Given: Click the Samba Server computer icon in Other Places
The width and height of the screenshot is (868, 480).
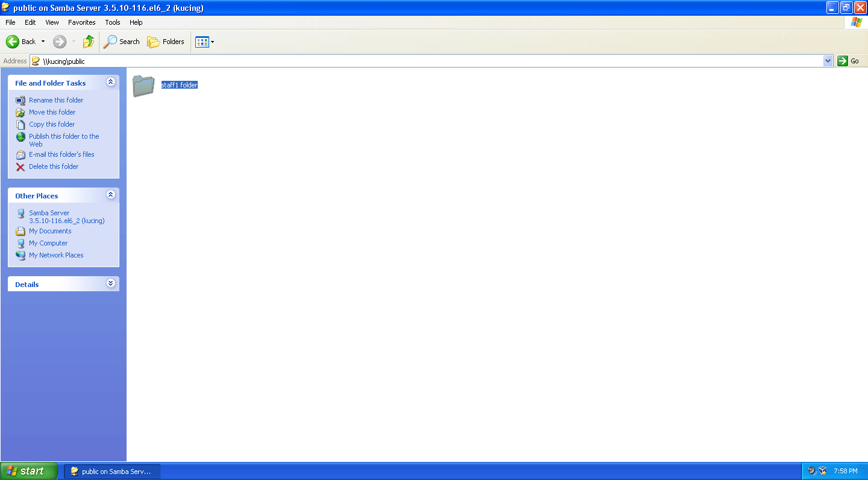Looking at the screenshot, I should [20, 213].
